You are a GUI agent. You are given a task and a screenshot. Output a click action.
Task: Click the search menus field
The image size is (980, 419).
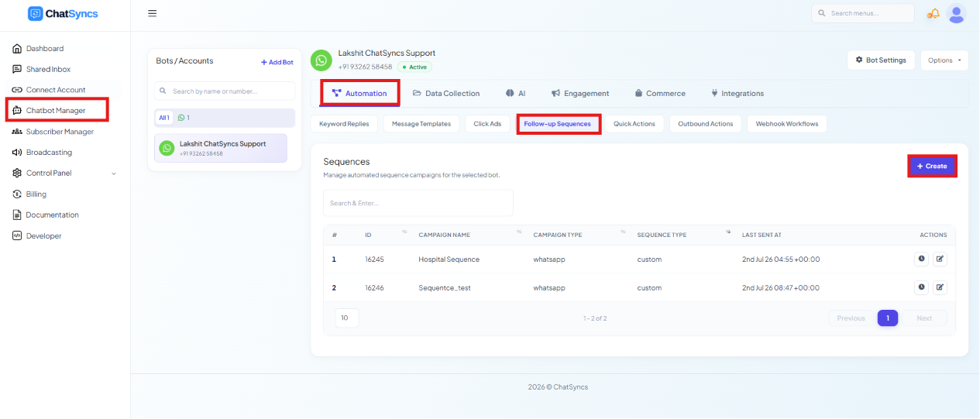(863, 13)
